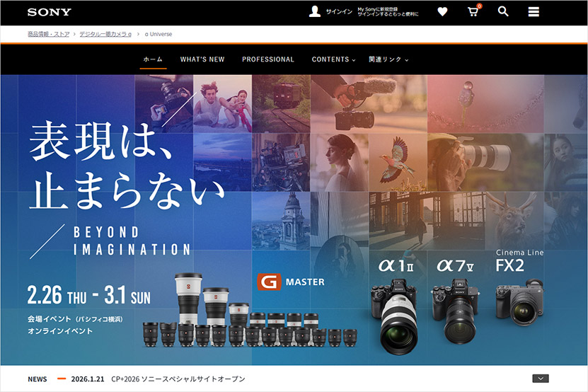Click the flying bird photo tile
The image size is (588, 392).
click(398, 163)
